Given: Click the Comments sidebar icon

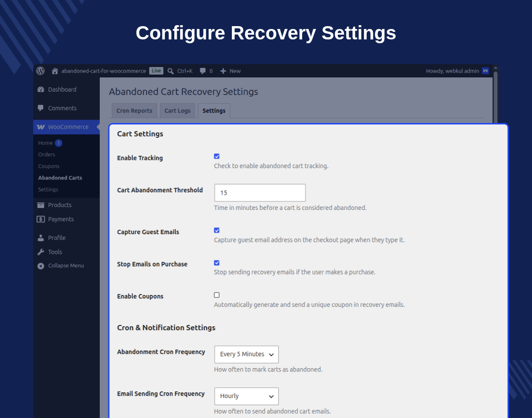Looking at the screenshot, I should click(41, 108).
